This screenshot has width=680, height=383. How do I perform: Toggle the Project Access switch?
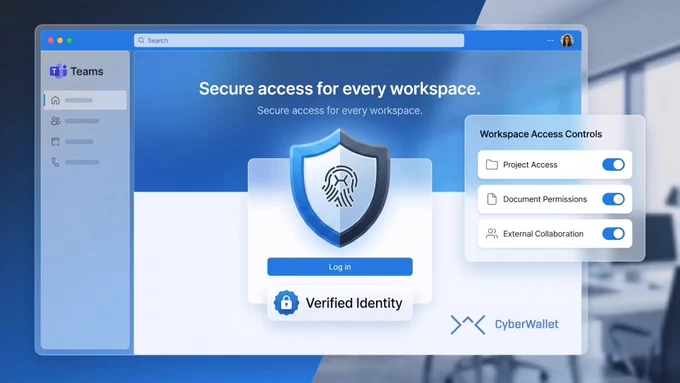pos(614,165)
